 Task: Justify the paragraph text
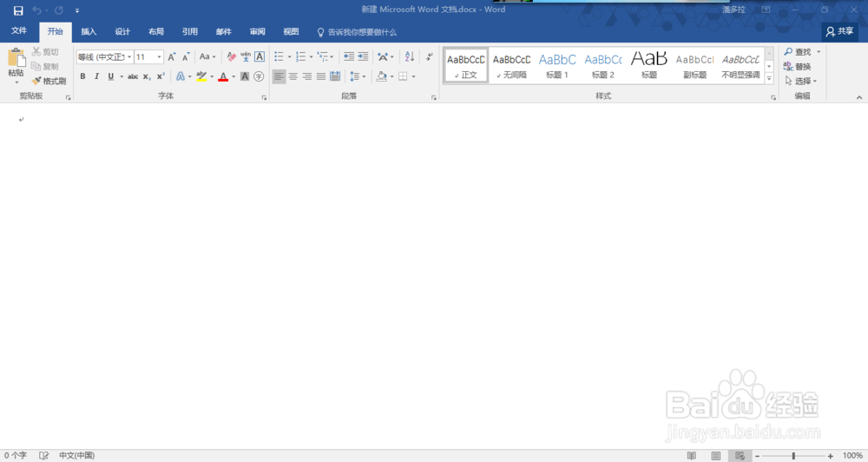(321, 76)
